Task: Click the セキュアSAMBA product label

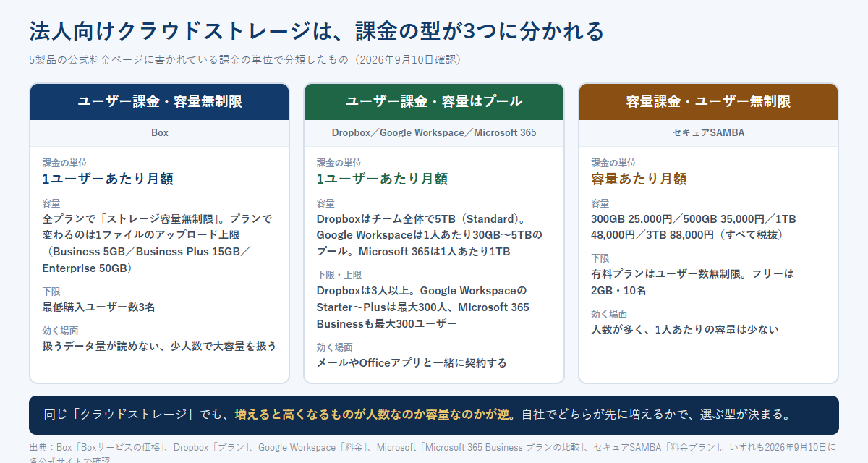Action: pos(709,133)
